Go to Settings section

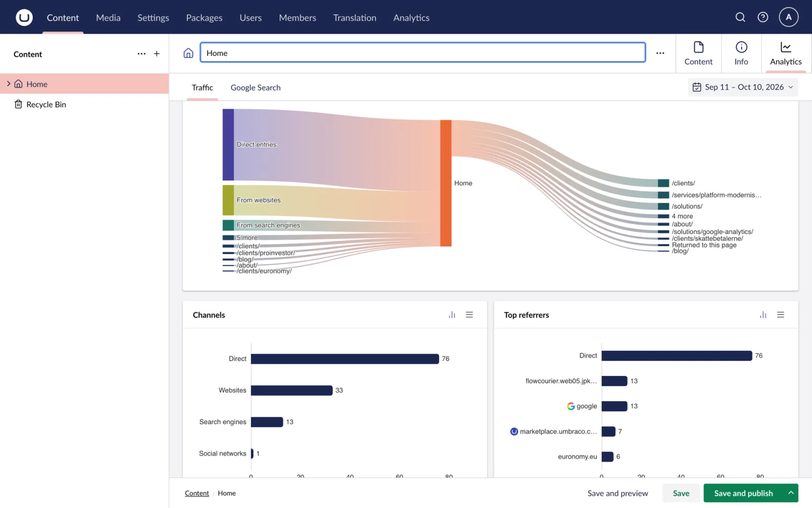[153, 18]
